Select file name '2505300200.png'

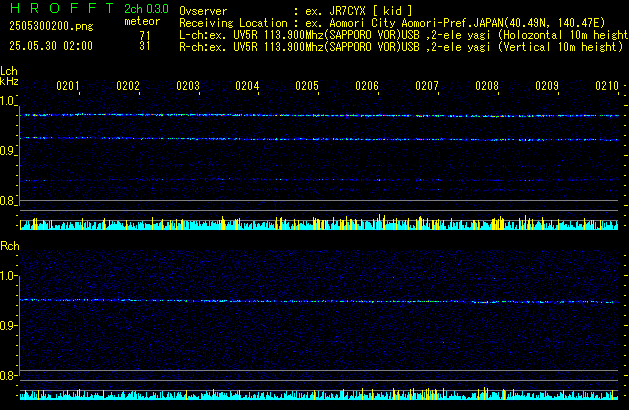point(51,26)
